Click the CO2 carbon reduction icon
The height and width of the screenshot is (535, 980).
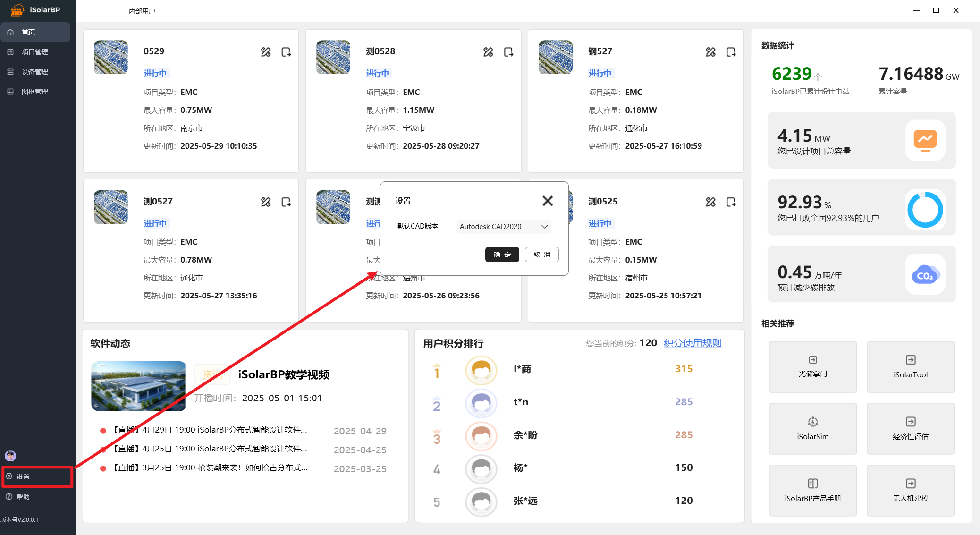[x=925, y=274]
